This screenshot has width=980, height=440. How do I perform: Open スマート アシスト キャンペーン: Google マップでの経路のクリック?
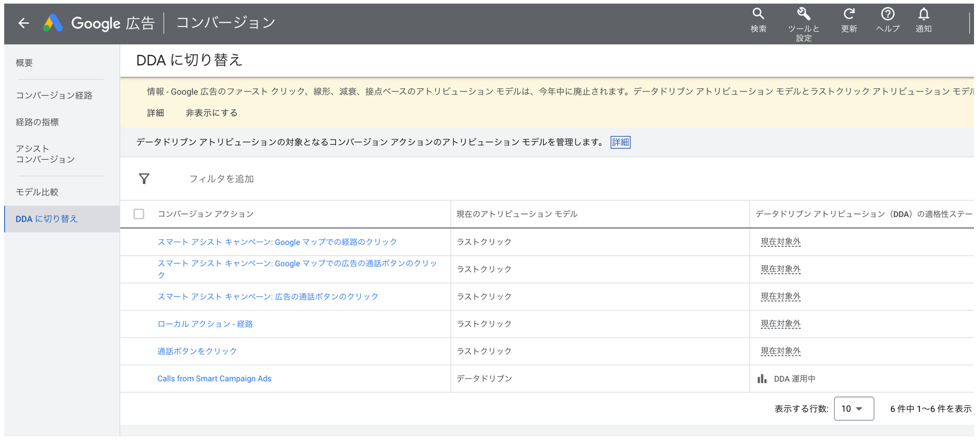click(277, 242)
